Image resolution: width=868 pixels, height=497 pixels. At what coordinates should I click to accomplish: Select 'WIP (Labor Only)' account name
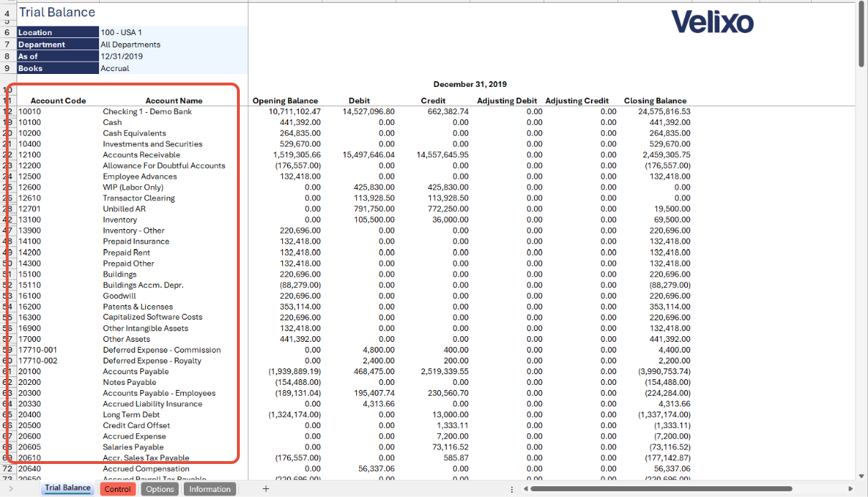[x=133, y=187]
